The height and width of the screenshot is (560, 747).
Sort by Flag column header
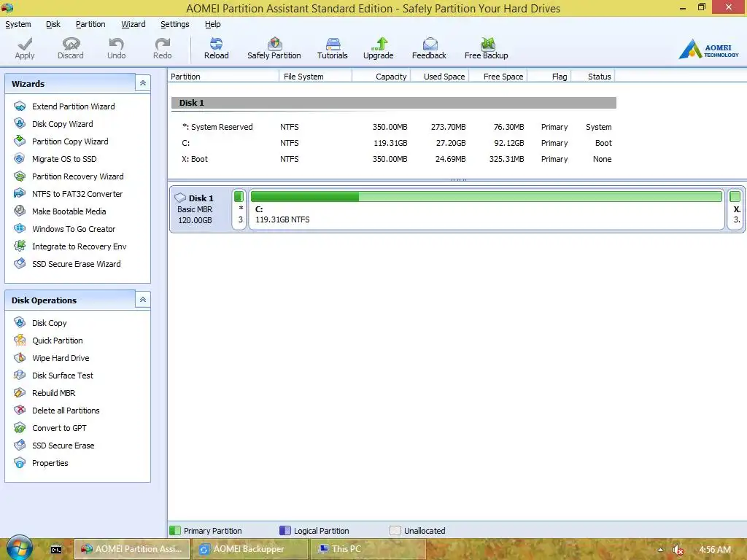click(x=549, y=77)
